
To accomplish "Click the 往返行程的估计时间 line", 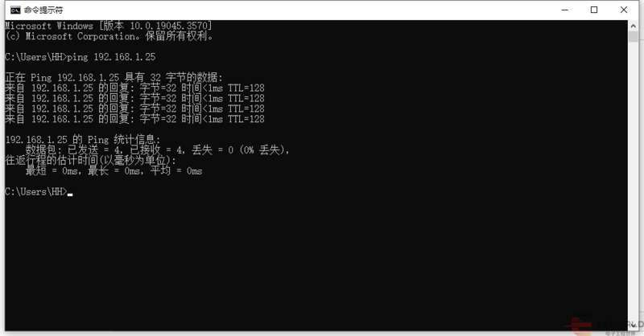I will click(x=90, y=160).
